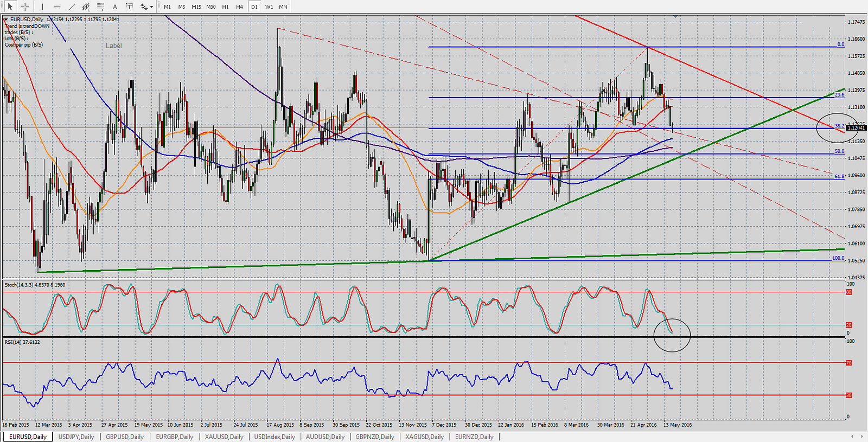Click the triangle beside the EURUSD,Daily chart title
868x442 pixels.
click(5, 20)
